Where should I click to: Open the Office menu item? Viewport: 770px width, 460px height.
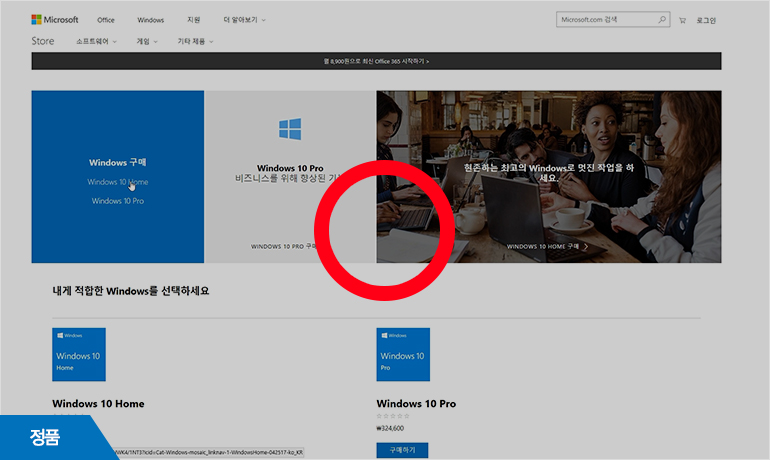pyautogui.click(x=106, y=20)
